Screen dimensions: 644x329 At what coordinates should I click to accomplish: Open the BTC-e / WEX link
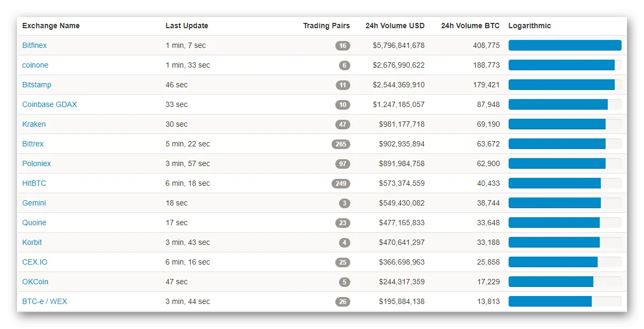tap(45, 301)
